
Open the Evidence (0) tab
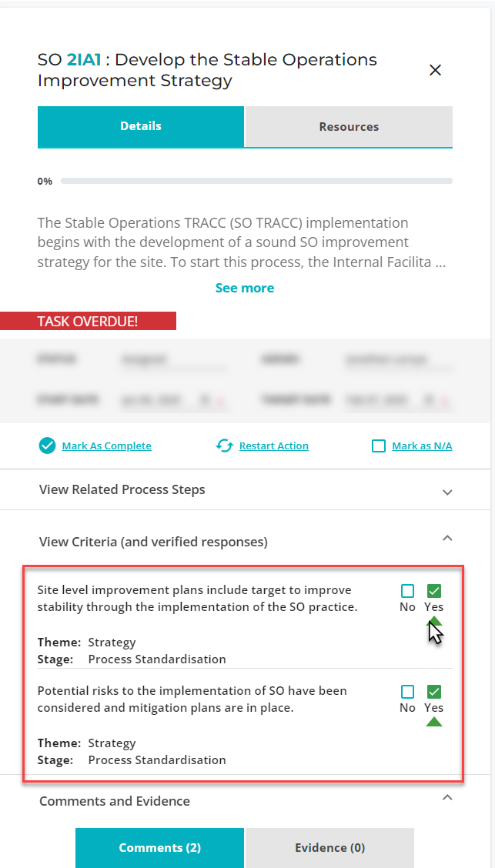[330, 847]
